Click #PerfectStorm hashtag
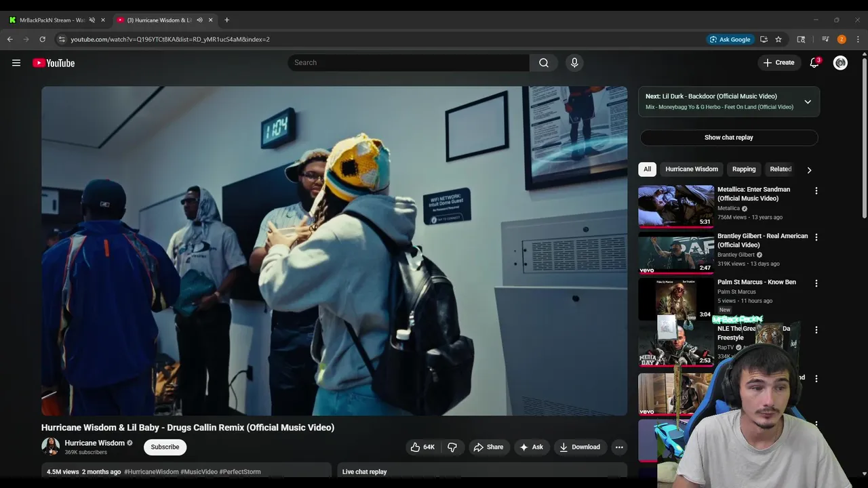The height and width of the screenshot is (488, 868). (240, 472)
